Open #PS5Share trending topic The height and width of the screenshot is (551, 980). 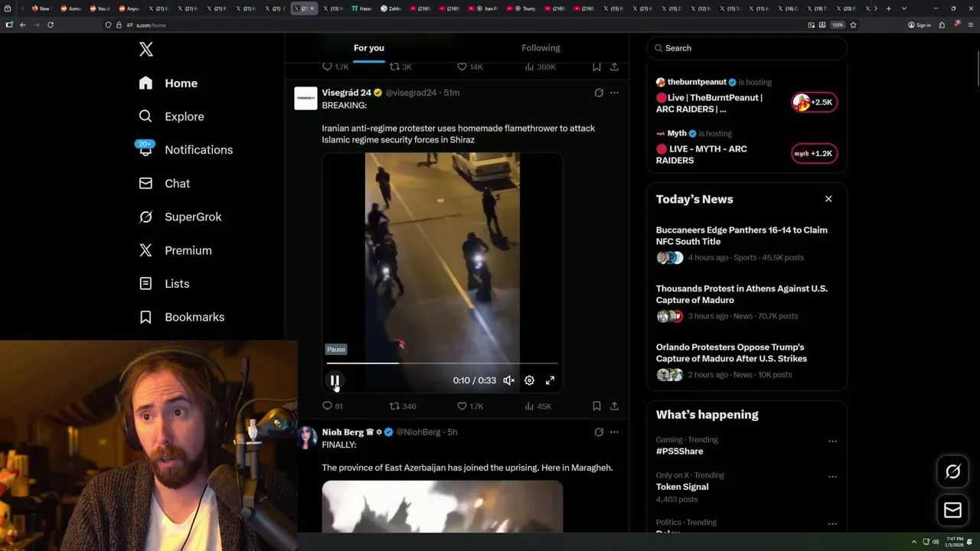pos(680,452)
